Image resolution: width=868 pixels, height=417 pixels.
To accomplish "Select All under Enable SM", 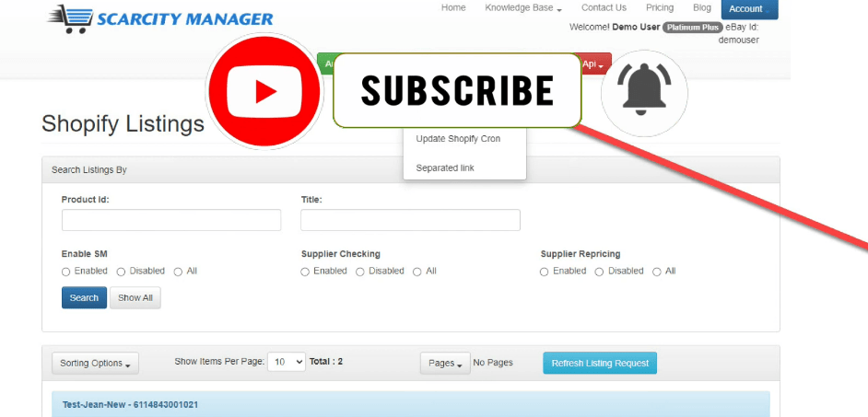I will click(x=178, y=272).
